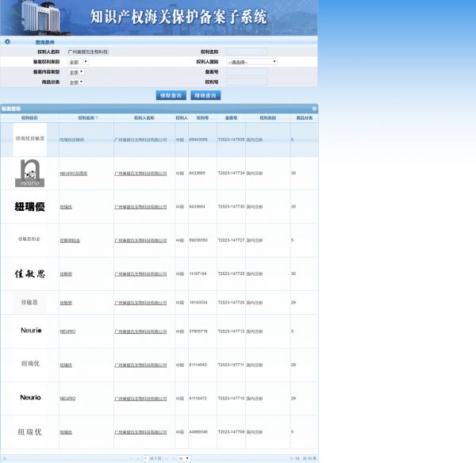Click the bold 纽瑞优 trademark image
476x463 pixels.
point(30,207)
